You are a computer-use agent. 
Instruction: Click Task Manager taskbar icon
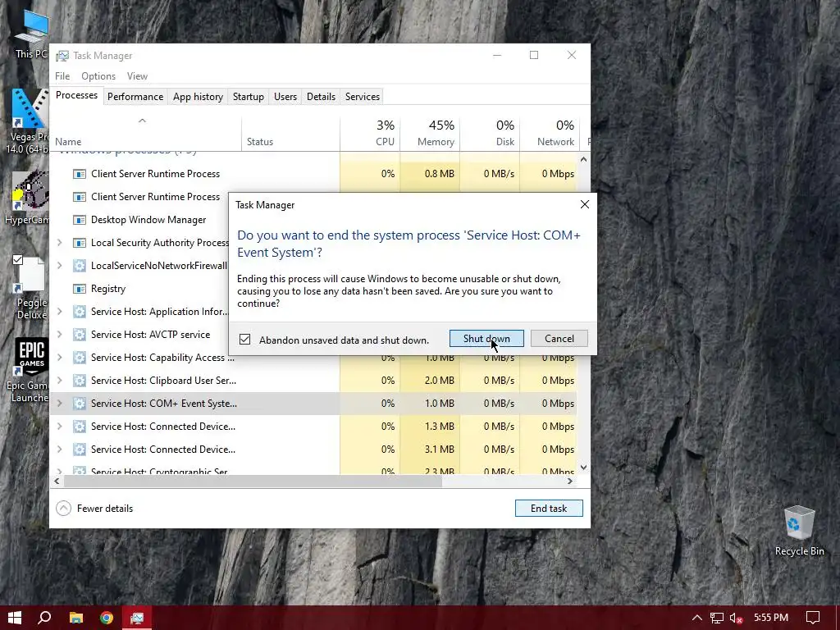point(137,618)
